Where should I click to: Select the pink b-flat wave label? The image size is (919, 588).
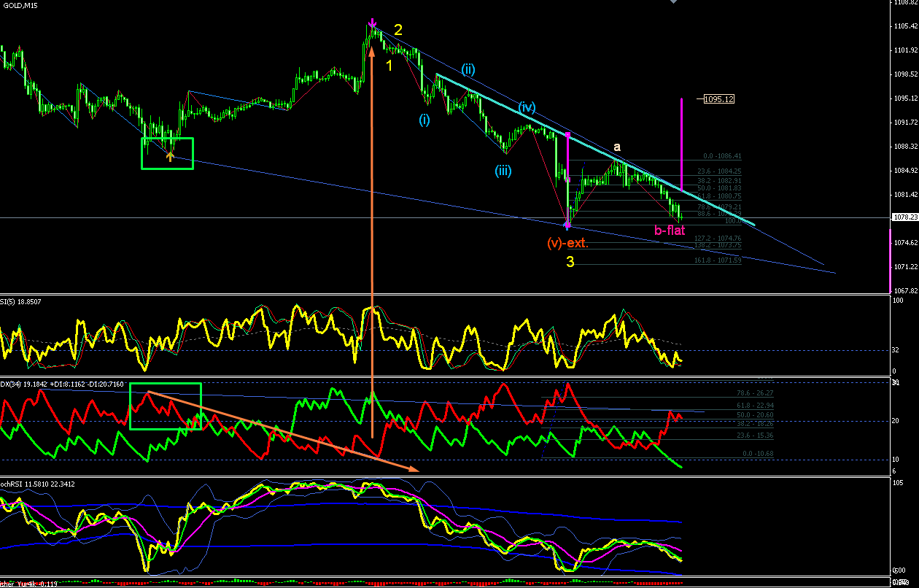(x=669, y=231)
